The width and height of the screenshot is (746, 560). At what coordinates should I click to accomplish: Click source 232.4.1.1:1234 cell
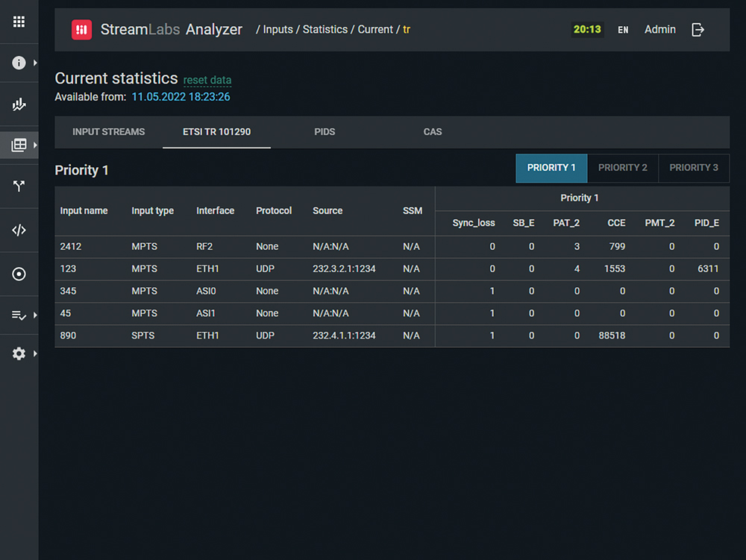click(x=344, y=336)
